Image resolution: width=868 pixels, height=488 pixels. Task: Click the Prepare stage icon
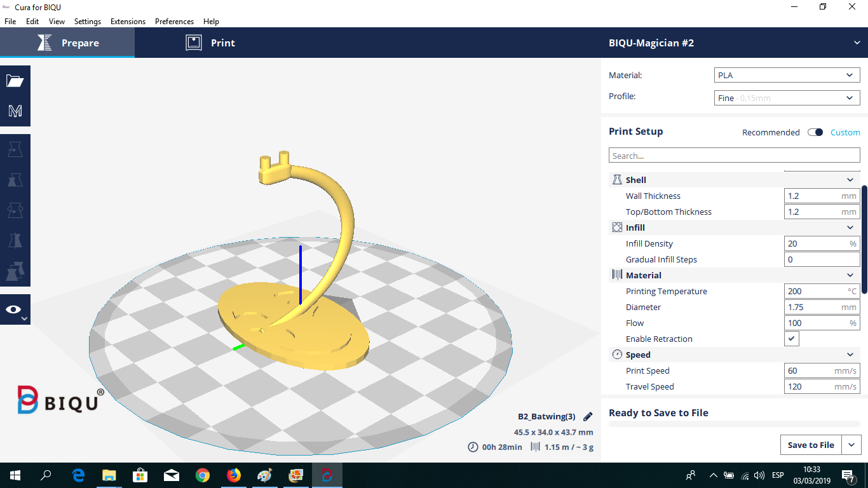(x=44, y=43)
